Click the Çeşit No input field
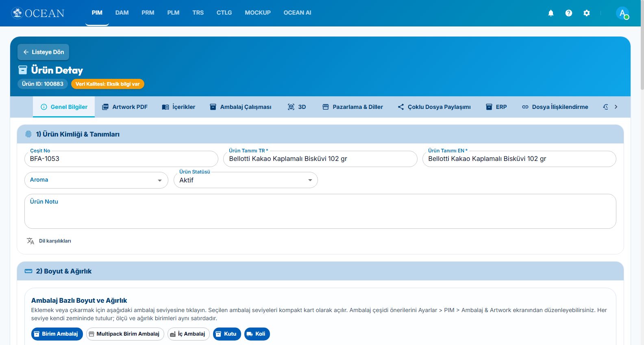644x345 pixels. pyautogui.click(x=121, y=159)
